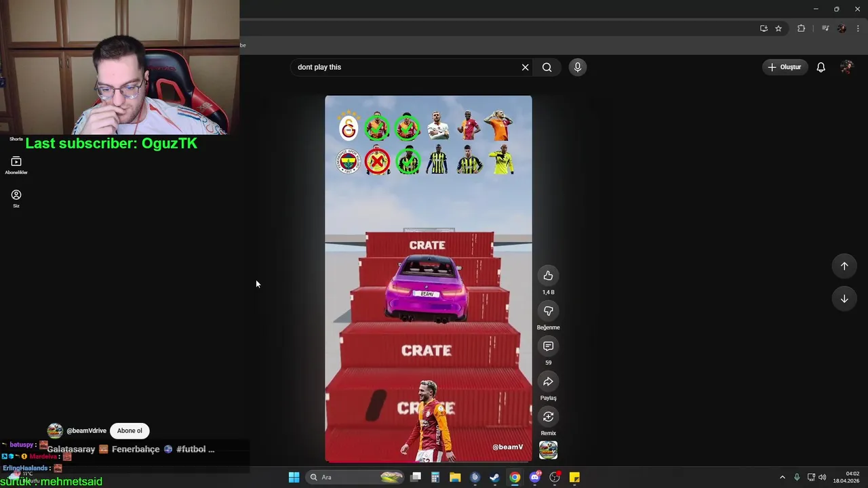The image size is (868, 488).
Task: Click the #futbol hashtag in the description
Action: (x=191, y=449)
